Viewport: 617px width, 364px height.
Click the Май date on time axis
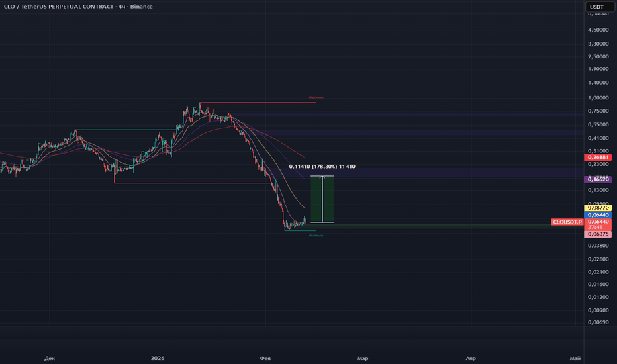point(575,358)
